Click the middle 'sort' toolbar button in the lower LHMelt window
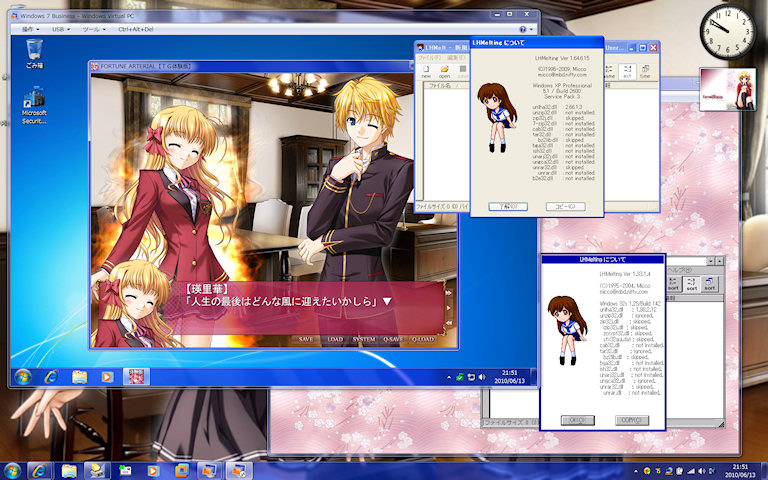768x480 pixels. 692,284
